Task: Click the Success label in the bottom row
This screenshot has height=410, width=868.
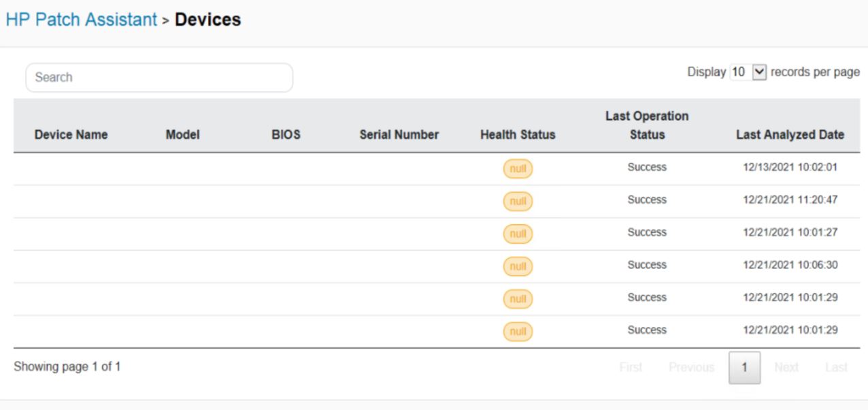Action: click(646, 330)
